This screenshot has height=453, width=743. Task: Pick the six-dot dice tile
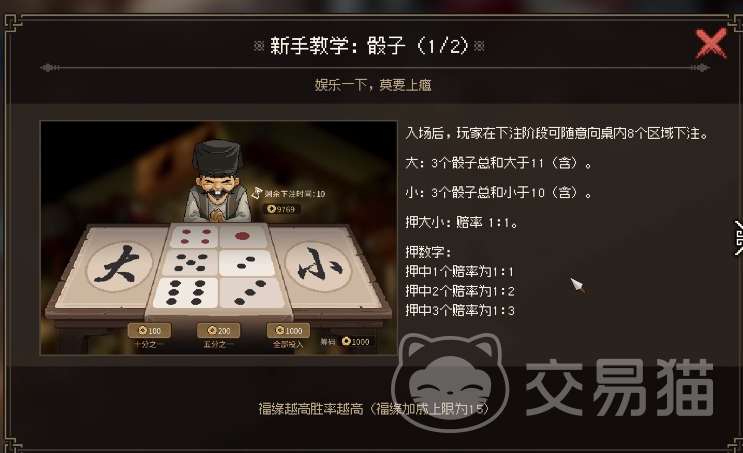(186, 292)
